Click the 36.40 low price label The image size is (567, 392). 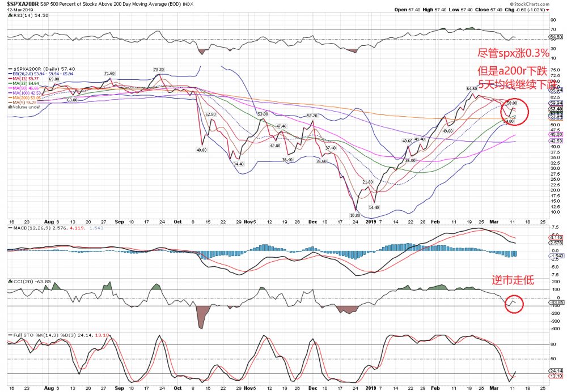coord(287,160)
